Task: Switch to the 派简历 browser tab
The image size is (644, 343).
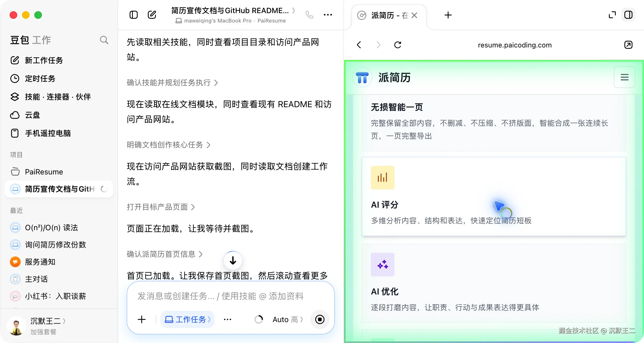Action: 389,15
